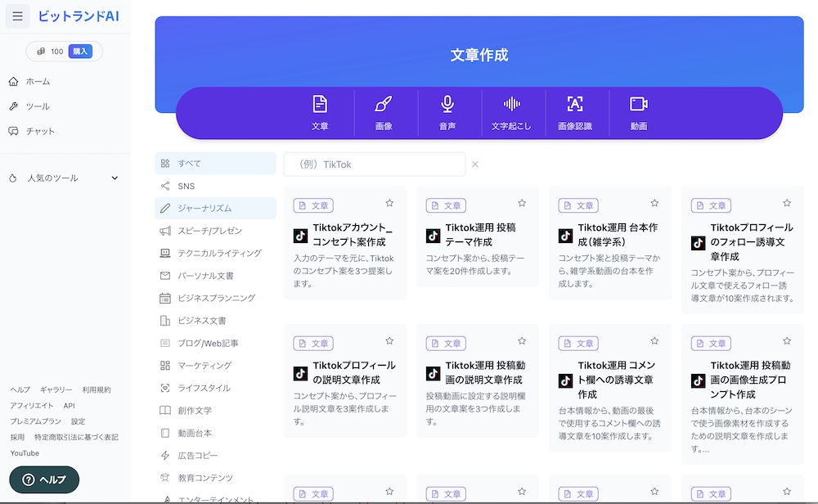Open Tiktokプロフィールのフォロー誘導文章作成 card title
This screenshot has width=818, height=504.
tap(752, 242)
